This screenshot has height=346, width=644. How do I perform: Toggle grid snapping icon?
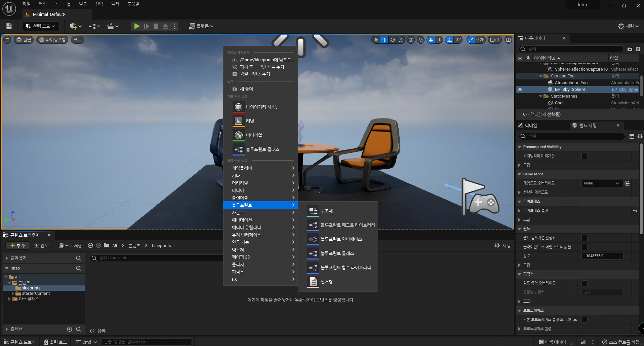coord(431,40)
